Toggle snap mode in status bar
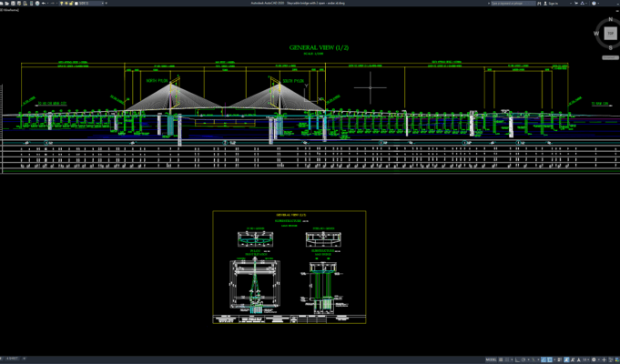This screenshot has height=364, width=620. pyautogui.click(x=507, y=359)
